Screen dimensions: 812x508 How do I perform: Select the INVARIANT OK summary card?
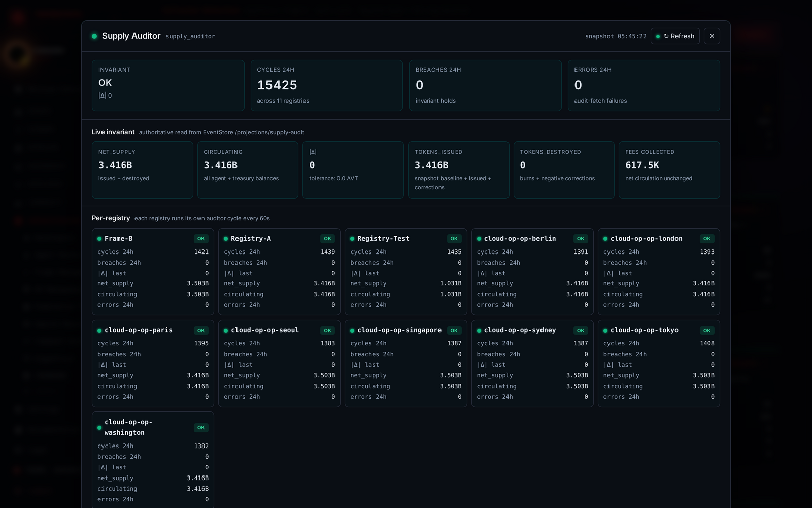168,85
